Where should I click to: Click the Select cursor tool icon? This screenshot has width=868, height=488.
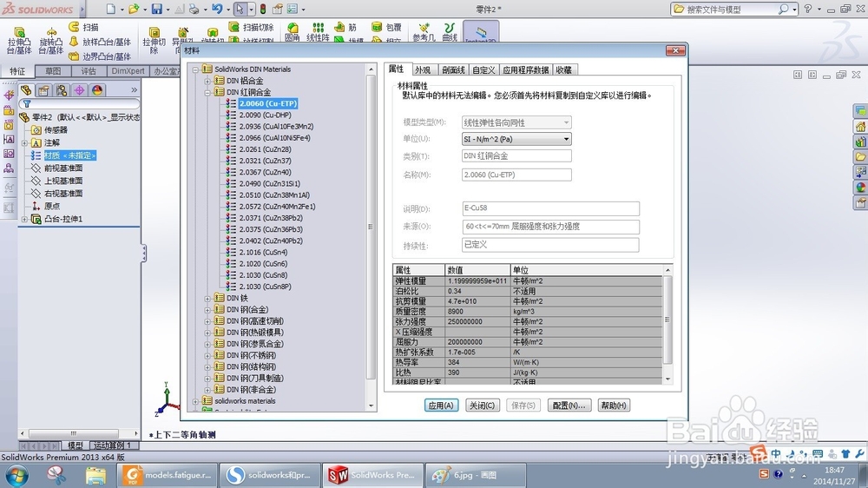point(240,9)
